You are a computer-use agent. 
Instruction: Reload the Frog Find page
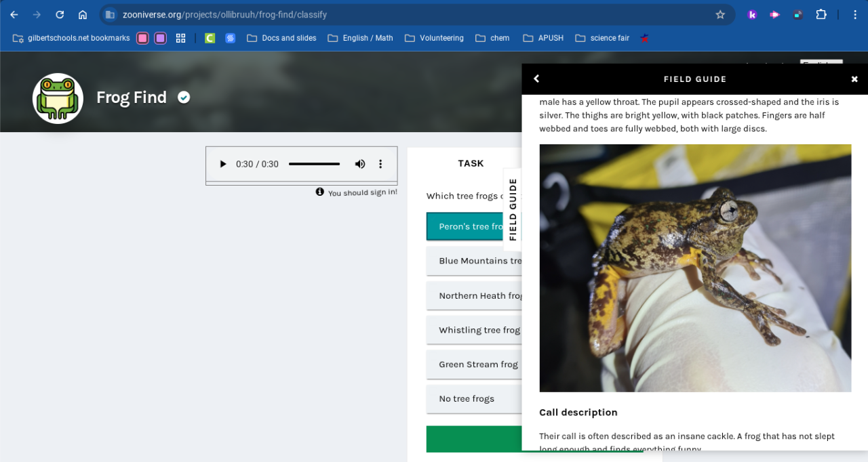point(60,14)
